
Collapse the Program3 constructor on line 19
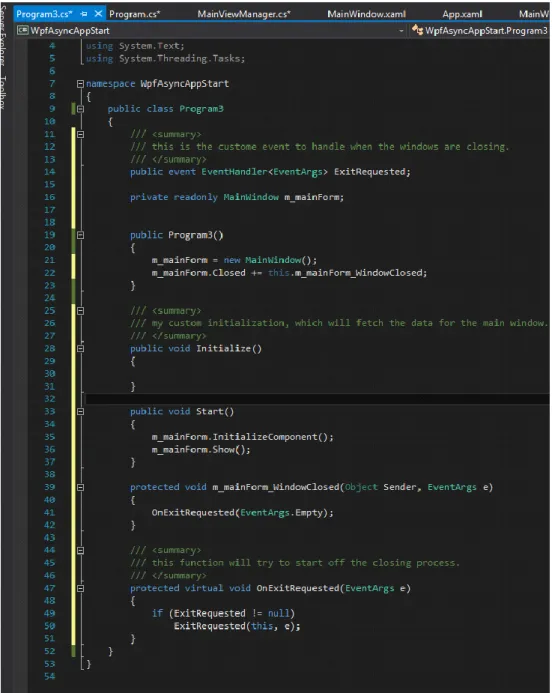80,235
